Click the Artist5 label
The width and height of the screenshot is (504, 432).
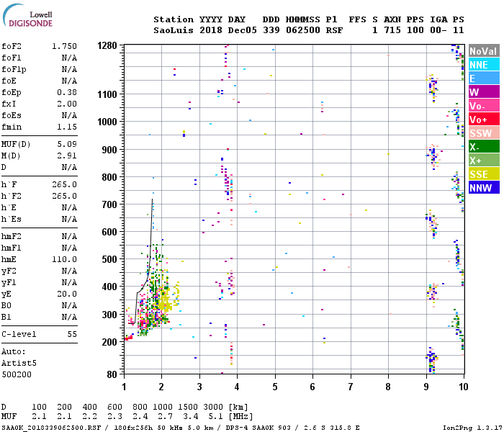coord(19,363)
